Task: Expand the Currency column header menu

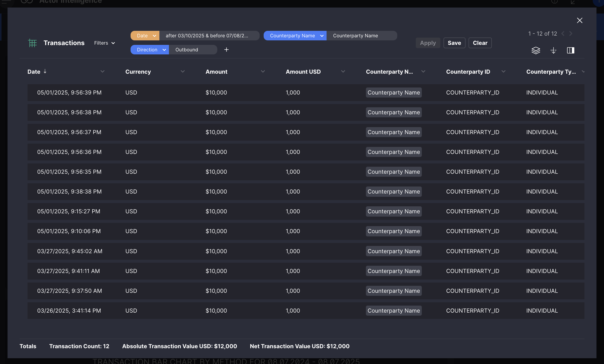Action: click(x=183, y=71)
